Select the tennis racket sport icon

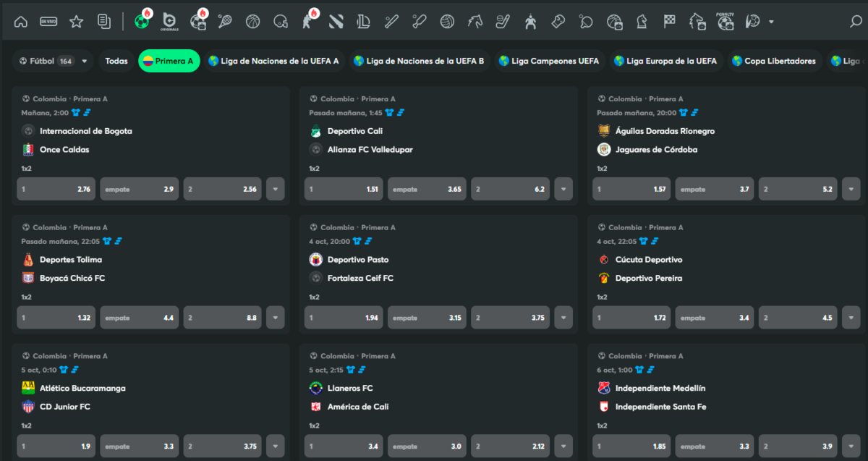click(x=225, y=22)
